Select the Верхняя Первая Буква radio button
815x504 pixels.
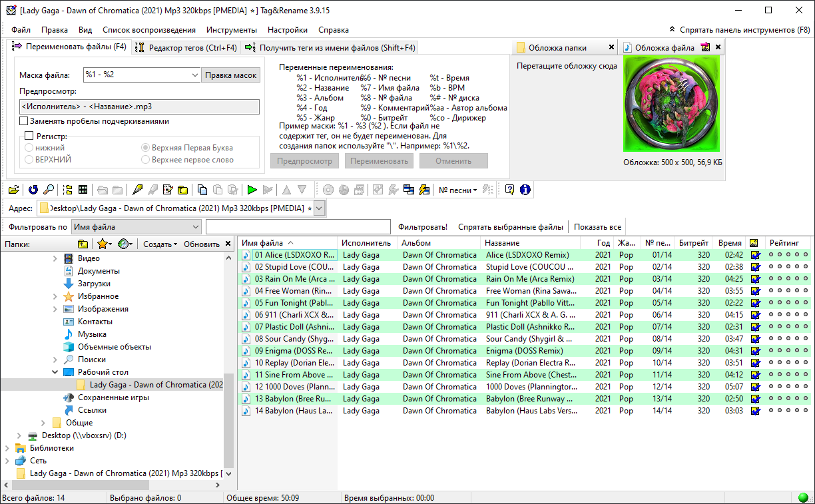(146, 148)
